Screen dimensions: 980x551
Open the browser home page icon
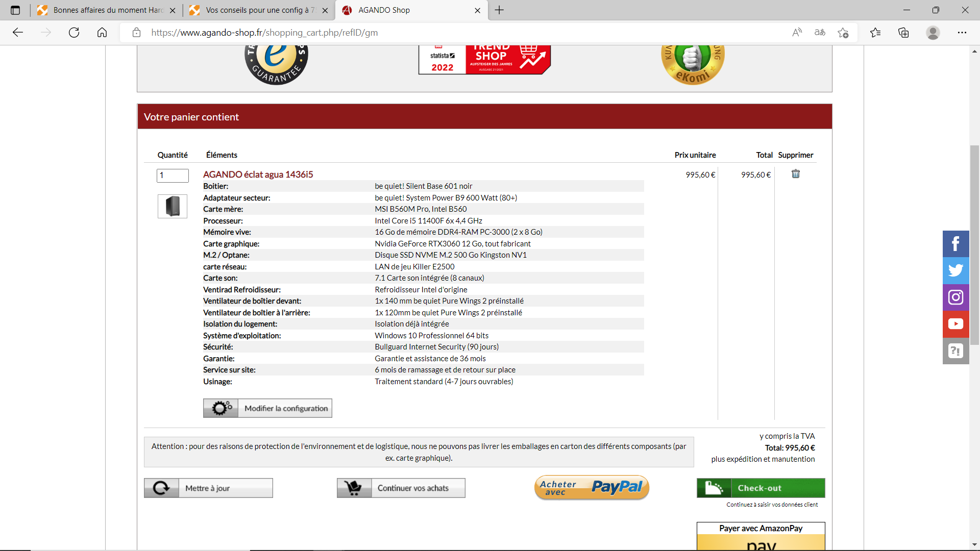click(x=102, y=33)
